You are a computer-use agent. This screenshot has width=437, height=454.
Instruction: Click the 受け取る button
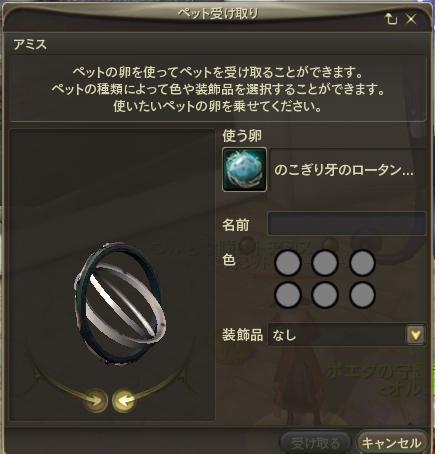pyautogui.click(x=315, y=443)
